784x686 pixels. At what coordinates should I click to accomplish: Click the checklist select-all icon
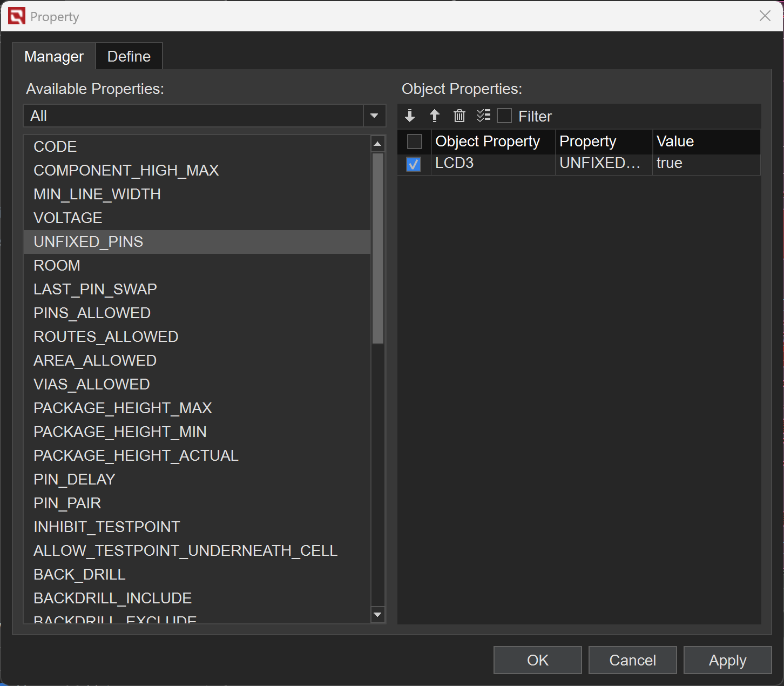click(484, 116)
